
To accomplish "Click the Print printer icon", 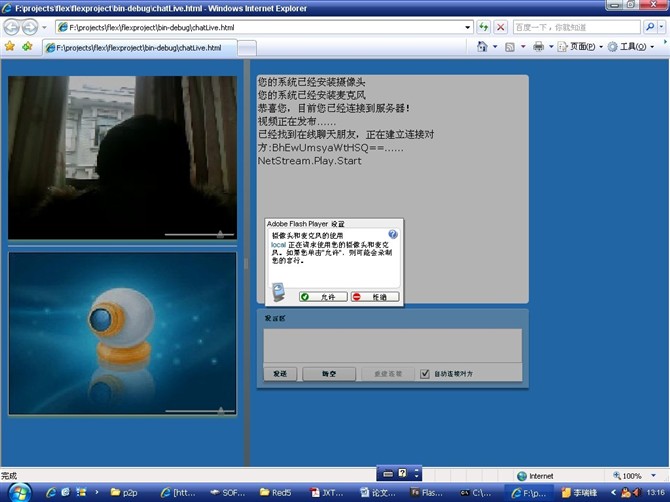I will pyautogui.click(x=538, y=47).
